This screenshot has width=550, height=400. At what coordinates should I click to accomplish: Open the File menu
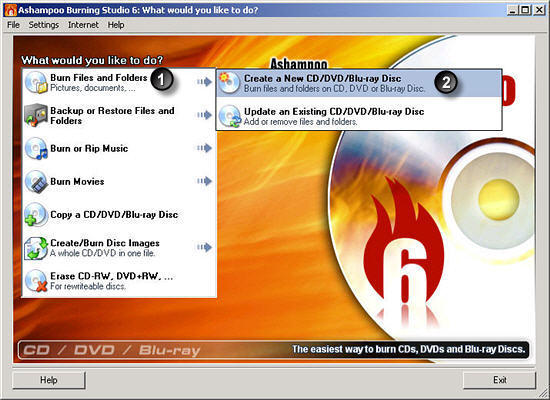[x=13, y=25]
